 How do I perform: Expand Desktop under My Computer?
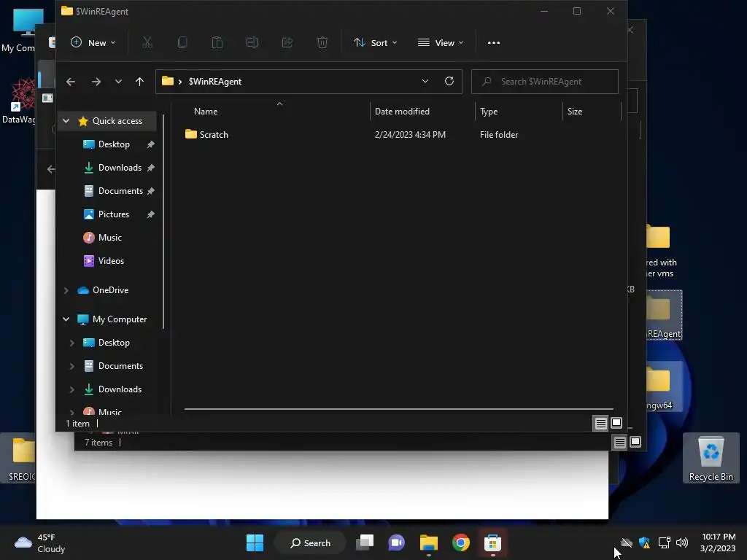tap(72, 343)
